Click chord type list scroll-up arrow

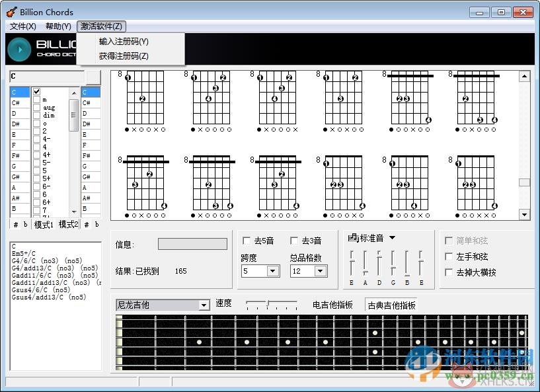pyautogui.click(x=74, y=93)
